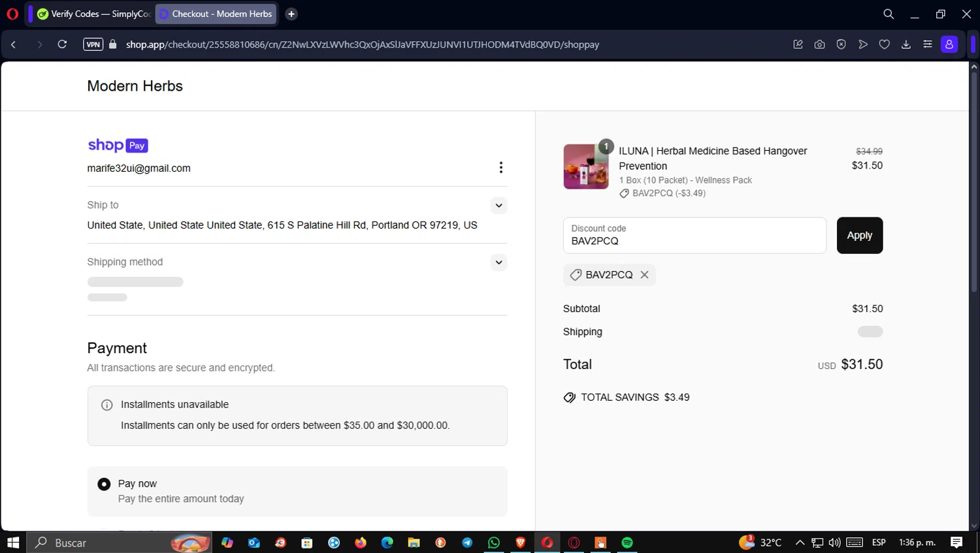Show site security lock information
980x553 pixels.
point(112,44)
